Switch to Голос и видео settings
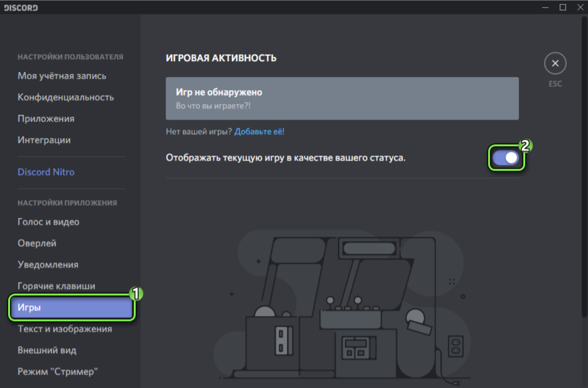 pos(48,222)
